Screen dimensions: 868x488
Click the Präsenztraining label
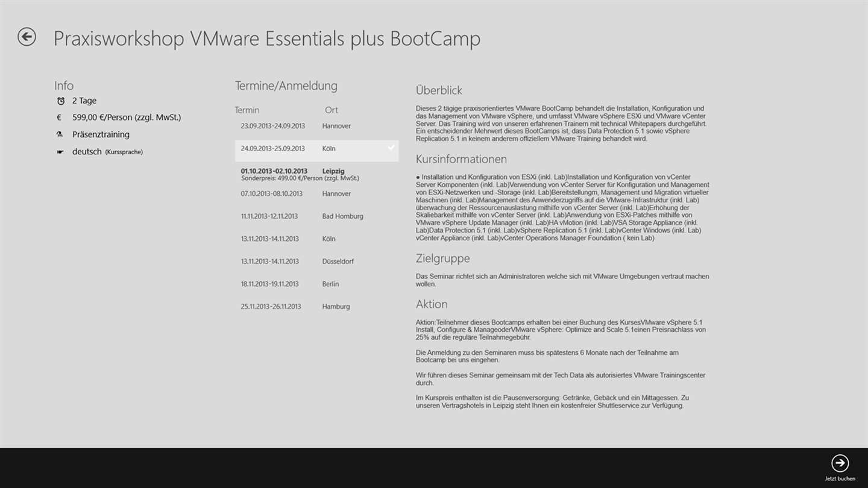pyautogui.click(x=101, y=134)
